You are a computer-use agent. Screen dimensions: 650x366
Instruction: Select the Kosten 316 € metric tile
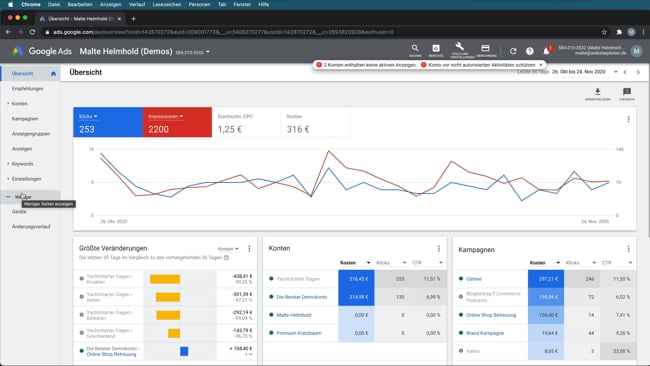pyautogui.click(x=315, y=122)
